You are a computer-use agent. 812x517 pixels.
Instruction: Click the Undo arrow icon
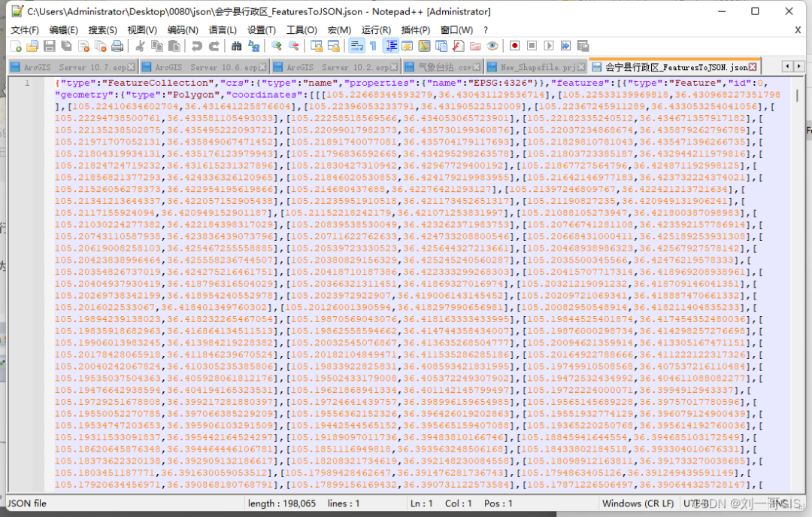(x=197, y=46)
